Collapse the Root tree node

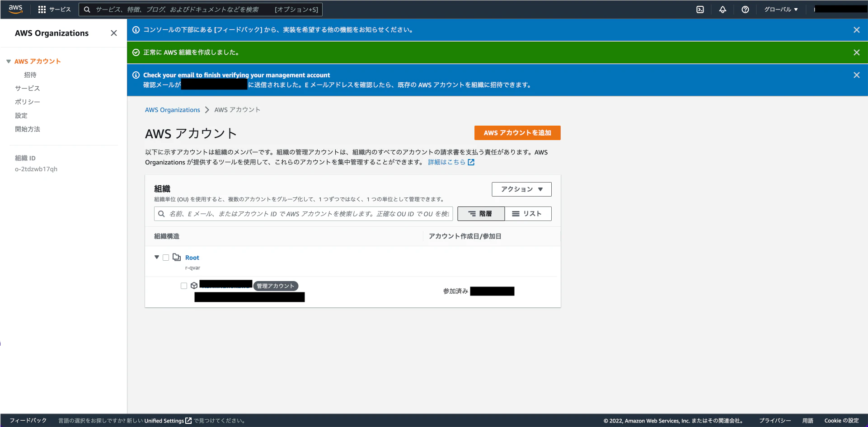(x=157, y=257)
